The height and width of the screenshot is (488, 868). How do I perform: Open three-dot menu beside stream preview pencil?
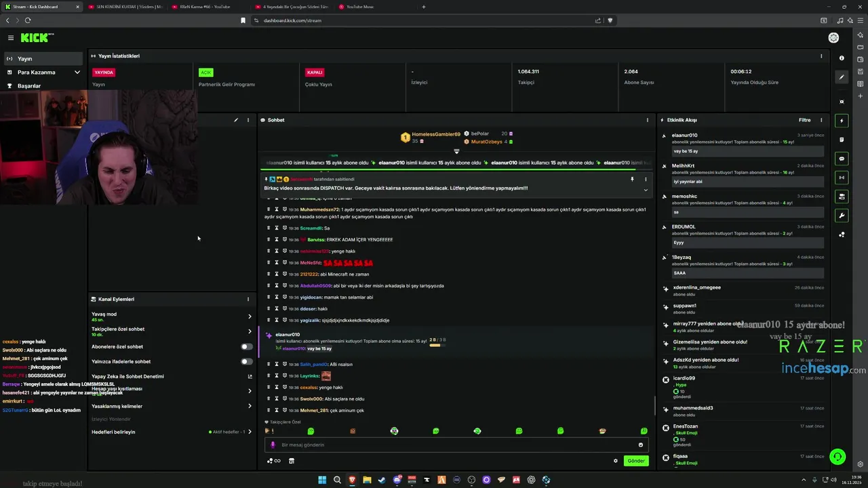click(248, 120)
